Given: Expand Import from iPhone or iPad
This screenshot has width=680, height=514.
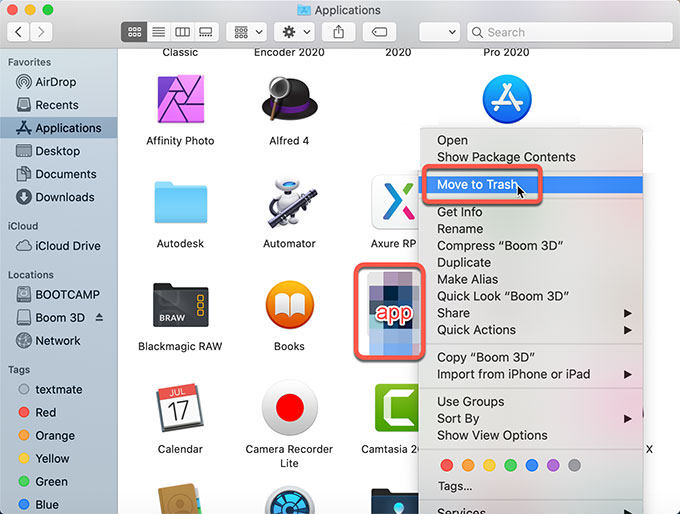Looking at the screenshot, I should (x=531, y=374).
